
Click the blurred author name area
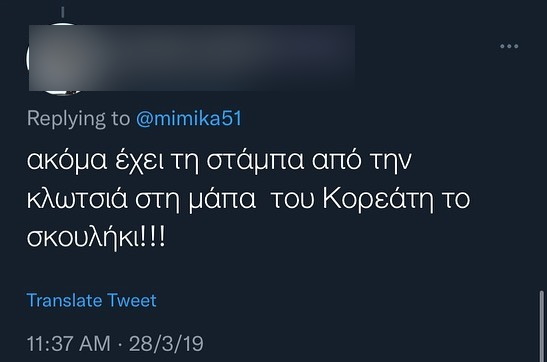(192, 58)
